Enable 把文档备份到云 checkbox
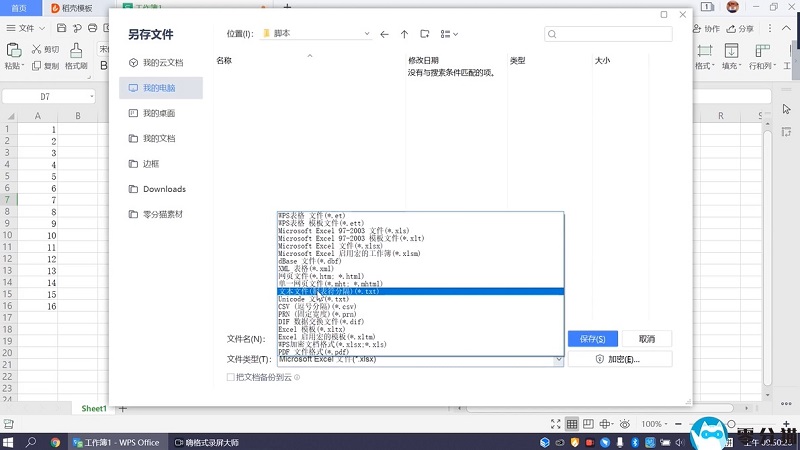The width and height of the screenshot is (800, 450). [231, 377]
